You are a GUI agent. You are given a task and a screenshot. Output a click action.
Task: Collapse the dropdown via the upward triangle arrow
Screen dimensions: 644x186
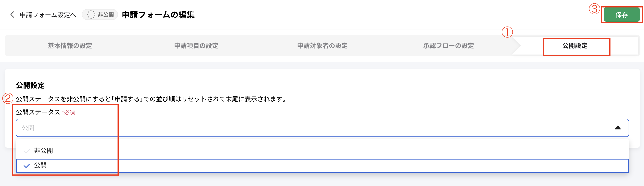point(618,128)
